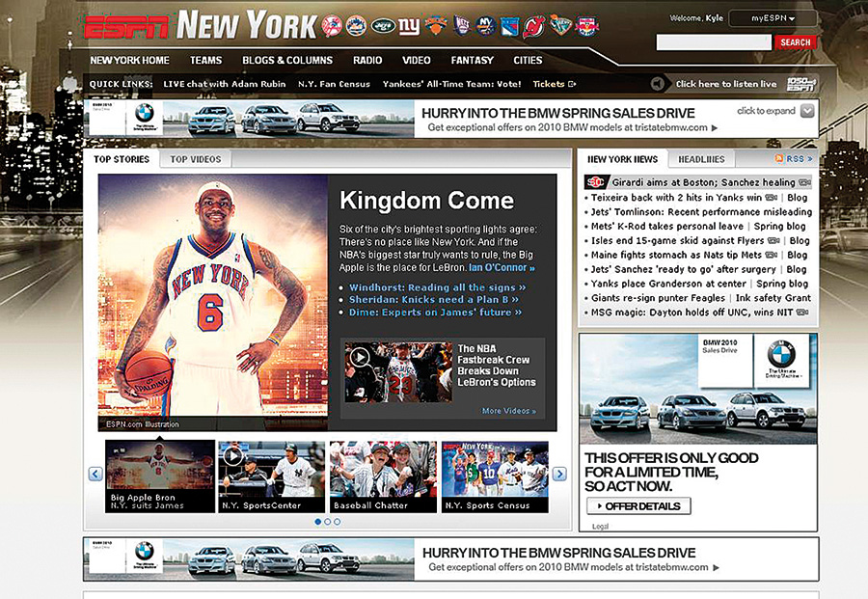Open the Cities menu item
The image size is (868, 599).
[528, 61]
